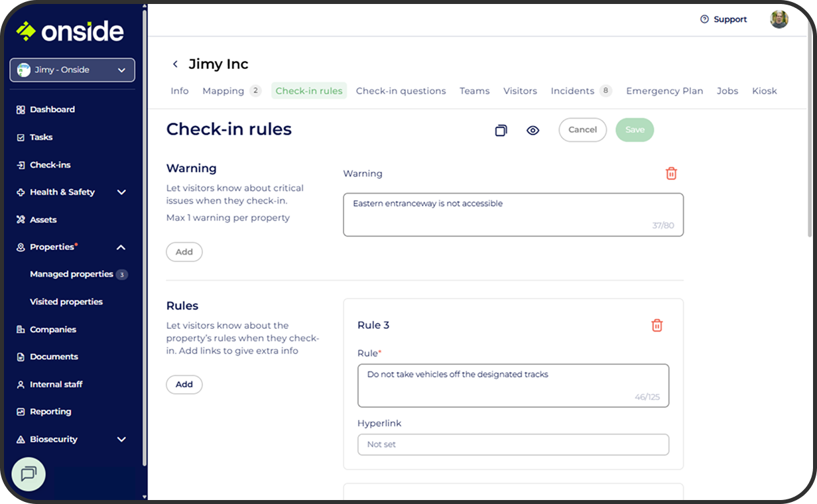Screen dimensions: 817x504
Task: Open Check-ins in sidebar
Action: click(x=50, y=165)
